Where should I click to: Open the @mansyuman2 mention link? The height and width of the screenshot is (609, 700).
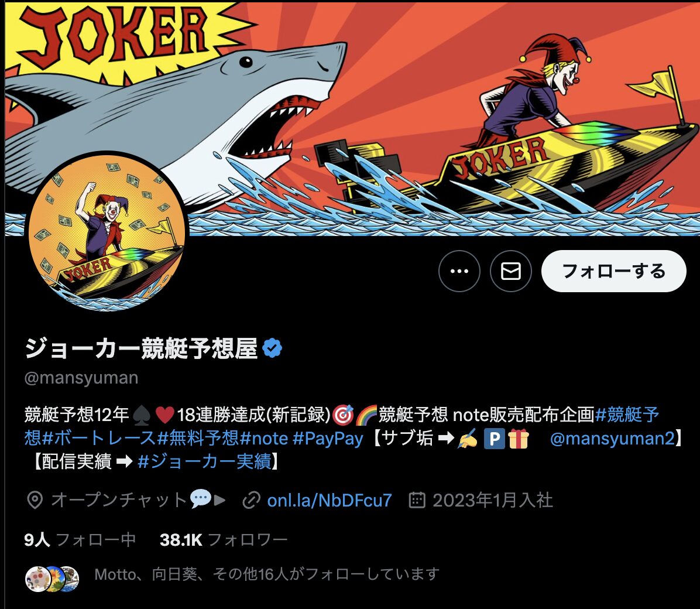[612, 438]
